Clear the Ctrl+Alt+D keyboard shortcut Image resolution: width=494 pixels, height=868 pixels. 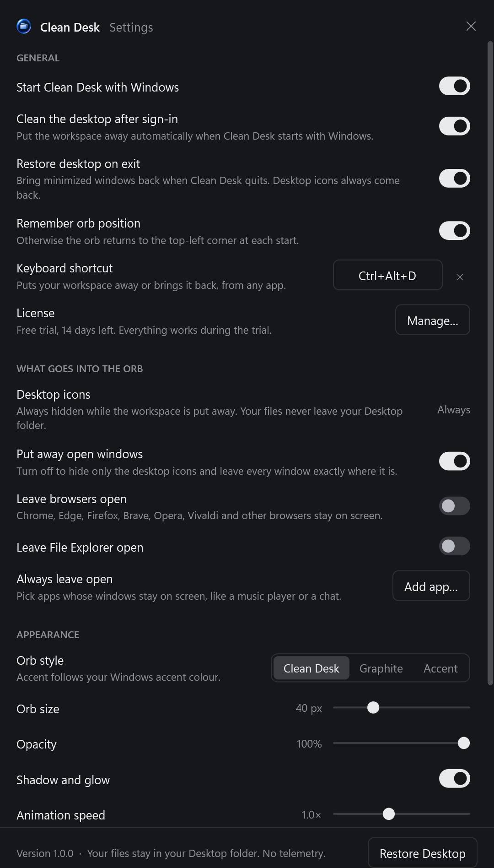460,277
